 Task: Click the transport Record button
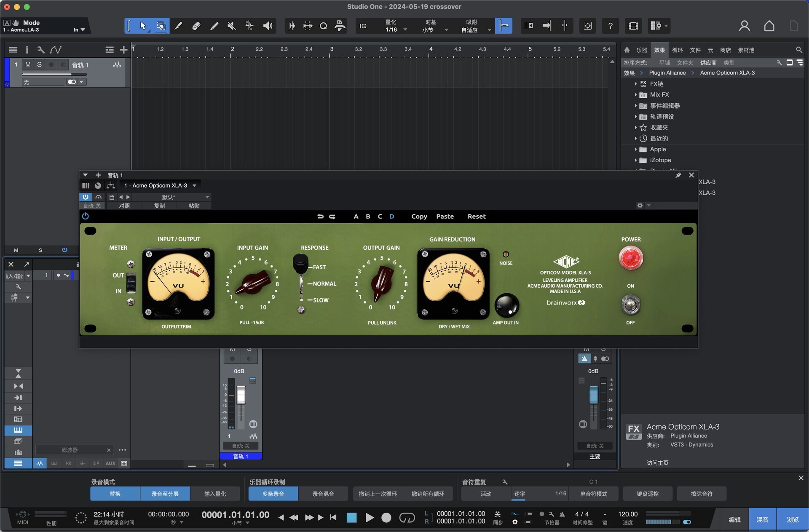[386, 518]
